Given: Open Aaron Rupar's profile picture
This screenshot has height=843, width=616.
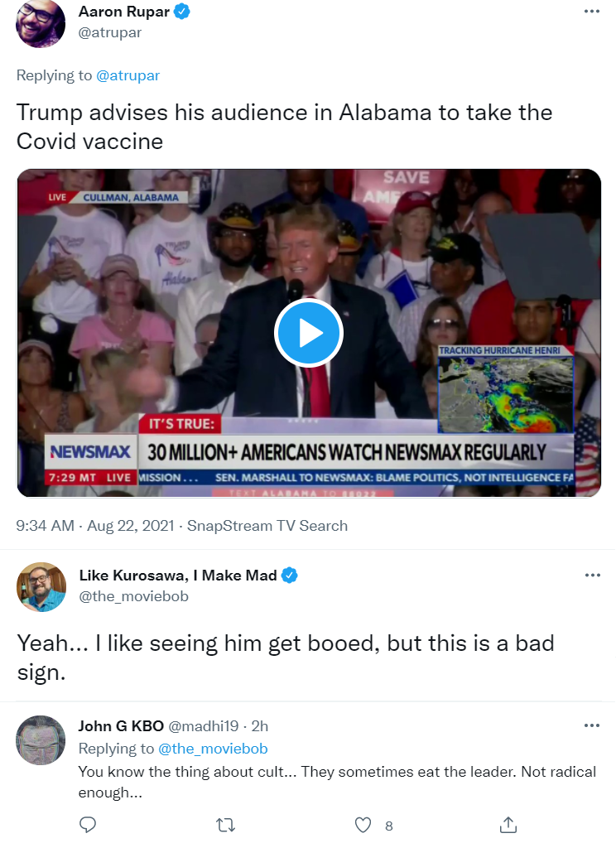Looking at the screenshot, I should click(41, 24).
